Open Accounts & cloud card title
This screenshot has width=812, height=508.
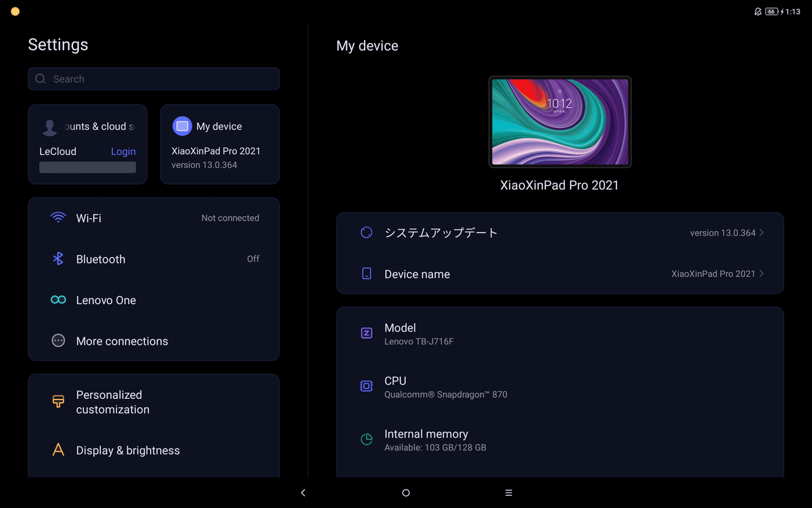tap(99, 127)
